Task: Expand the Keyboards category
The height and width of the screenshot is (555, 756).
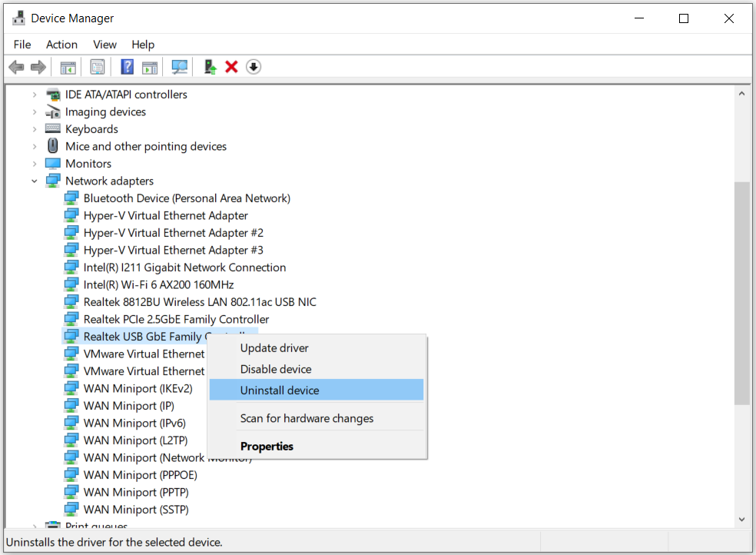Action: (x=34, y=129)
